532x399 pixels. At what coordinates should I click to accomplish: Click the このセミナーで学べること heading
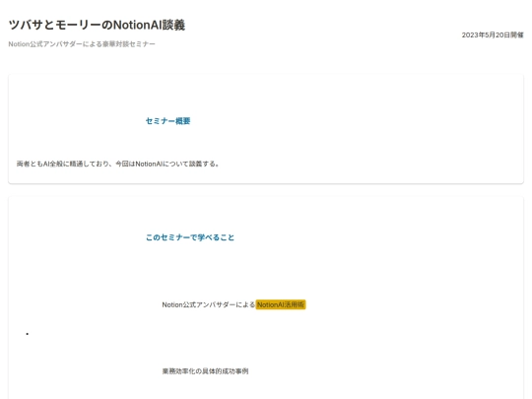coord(190,237)
